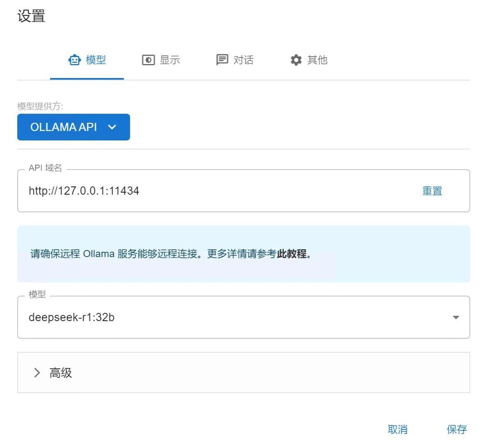Image resolution: width=487 pixels, height=448 pixels.
Task: Click the gear icon beside 其他
Action: click(296, 60)
